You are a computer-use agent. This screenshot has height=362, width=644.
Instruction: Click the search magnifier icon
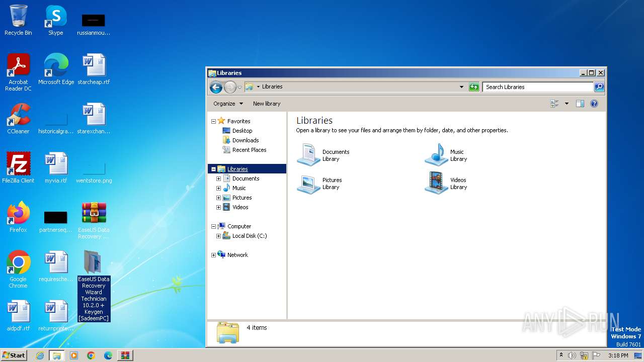(x=599, y=87)
